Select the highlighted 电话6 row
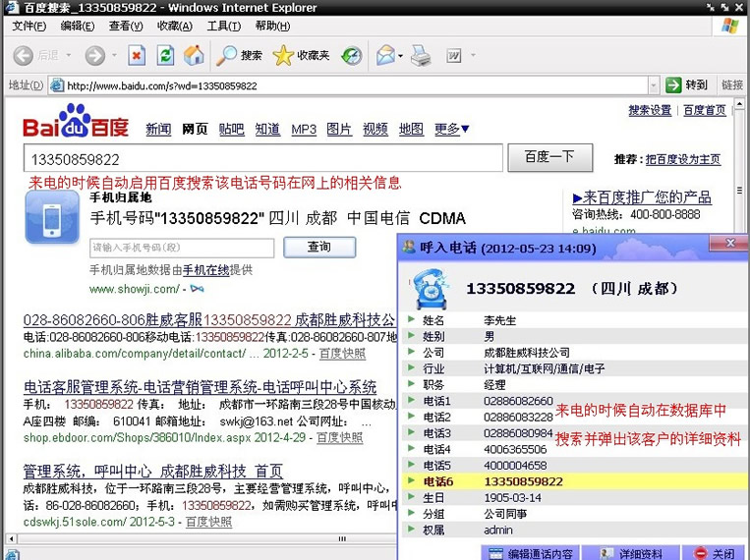Viewport: 750px width, 560px height. coord(574,481)
